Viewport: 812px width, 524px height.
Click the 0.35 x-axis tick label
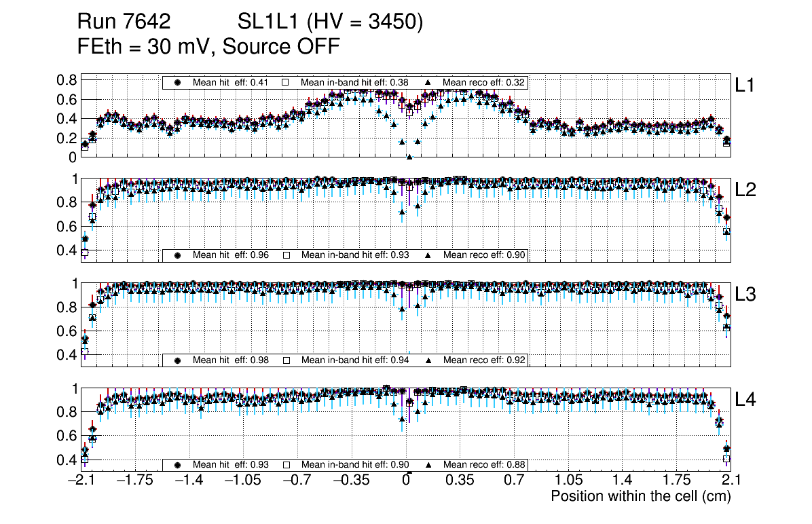pos(460,481)
